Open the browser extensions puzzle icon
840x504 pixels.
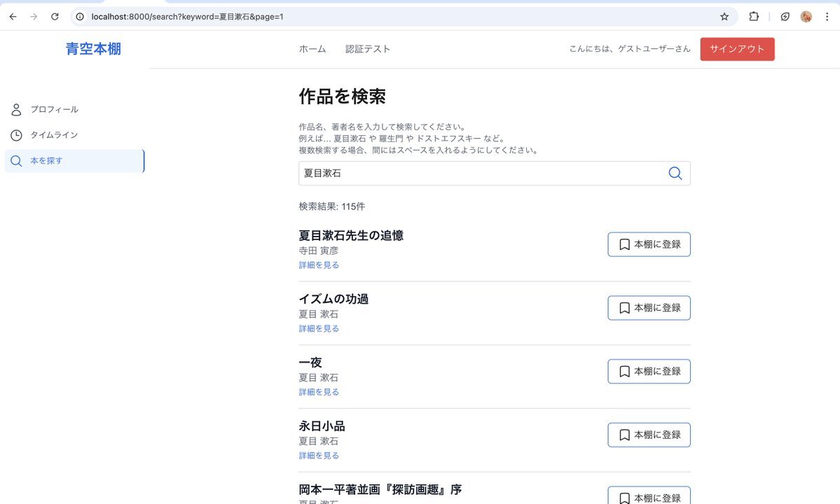(754, 17)
